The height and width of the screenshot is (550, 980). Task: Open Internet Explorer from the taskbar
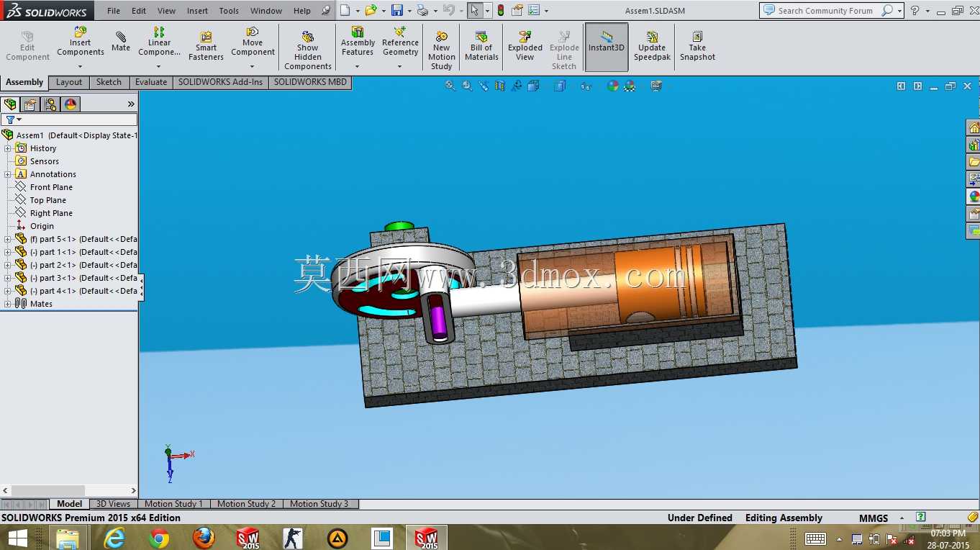[x=114, y=538]
